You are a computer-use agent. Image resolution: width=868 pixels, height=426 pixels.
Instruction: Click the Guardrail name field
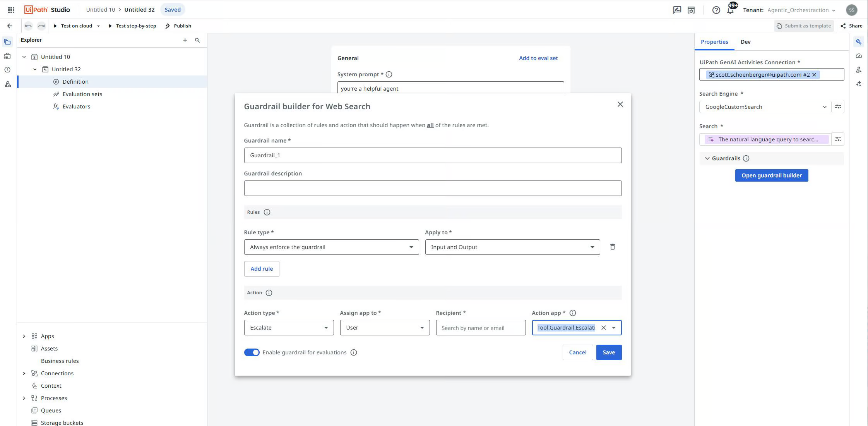tap(433, 155)
